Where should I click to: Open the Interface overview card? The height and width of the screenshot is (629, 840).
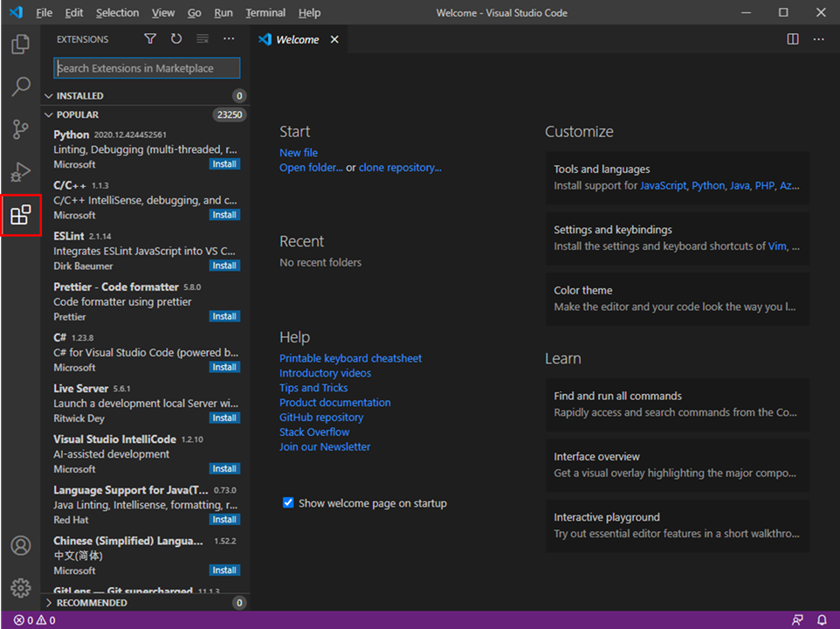click(677, 465)
